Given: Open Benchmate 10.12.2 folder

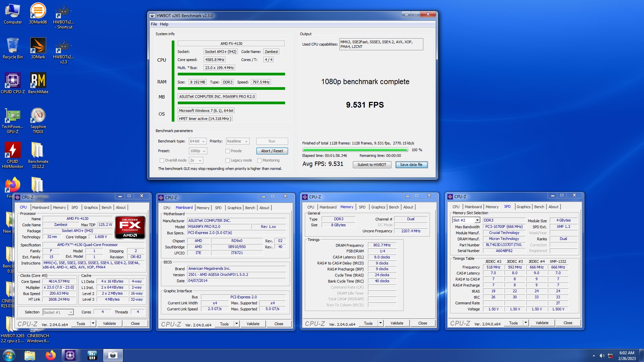Looking at the screenshot, I should pyautogui.click(x=38, y=156).
